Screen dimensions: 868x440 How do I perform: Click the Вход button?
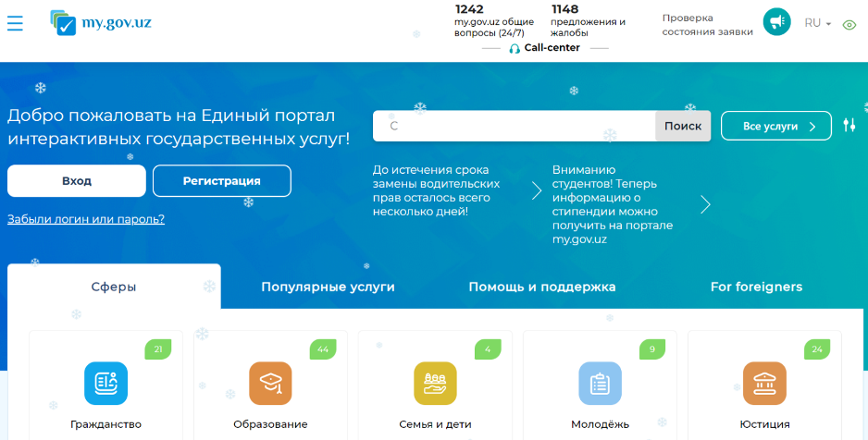[77, 181]
